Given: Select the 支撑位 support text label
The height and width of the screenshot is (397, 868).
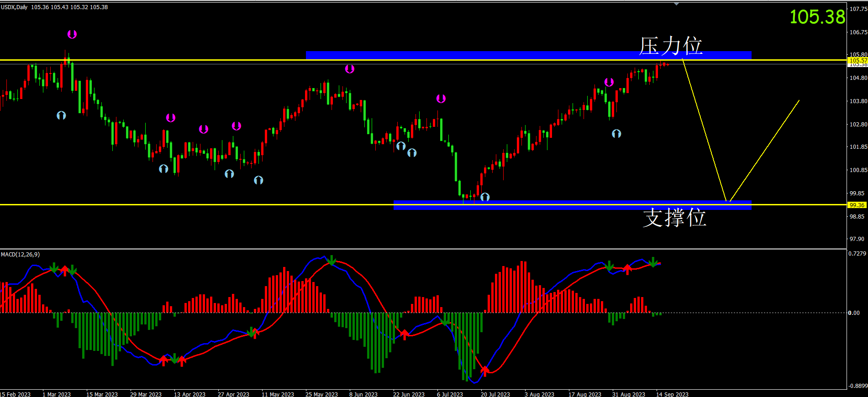Looking at the screenshot, I should [x=674, y=218].
